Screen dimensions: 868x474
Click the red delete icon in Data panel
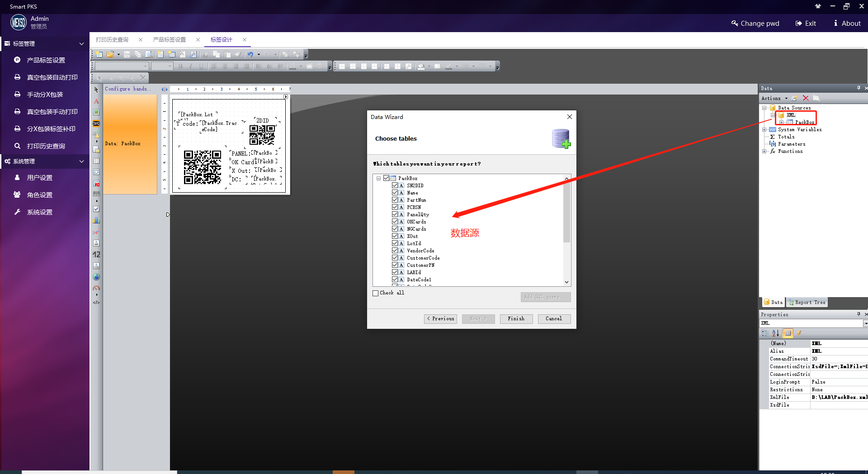point(806,98)
